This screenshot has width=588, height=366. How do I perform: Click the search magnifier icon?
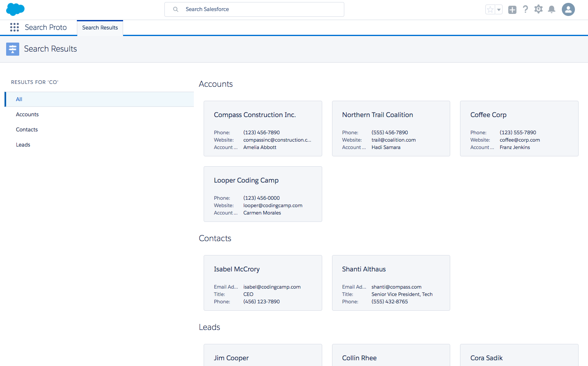[x=175, y=9]
